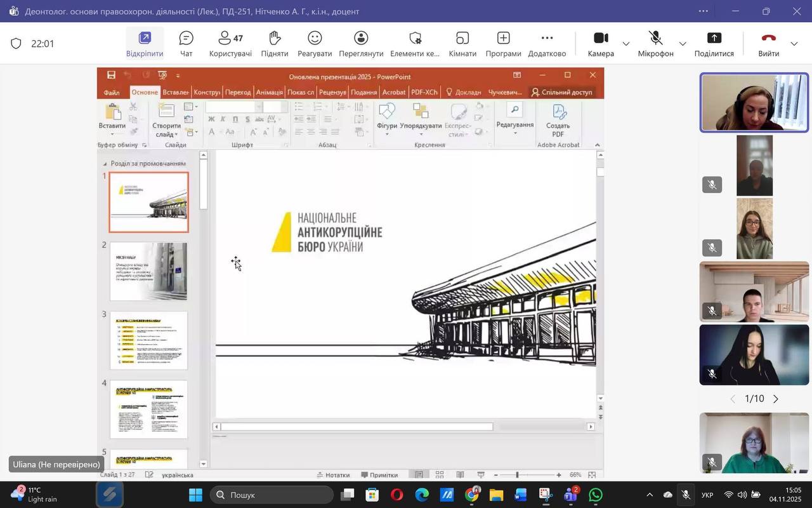Go to next page of participant videos
The height and width of the screenshot is (508, 812).
pyautogui.click(x=775, y=399)
